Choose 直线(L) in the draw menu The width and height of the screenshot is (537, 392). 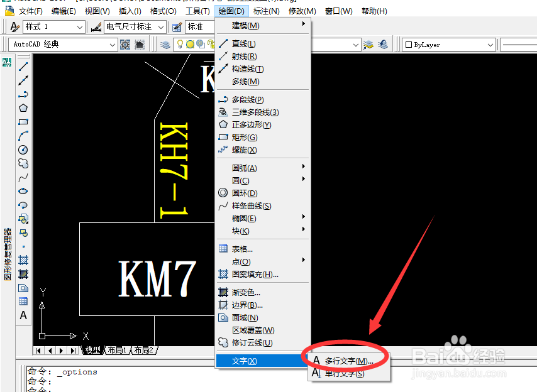[x=263, y=43]
